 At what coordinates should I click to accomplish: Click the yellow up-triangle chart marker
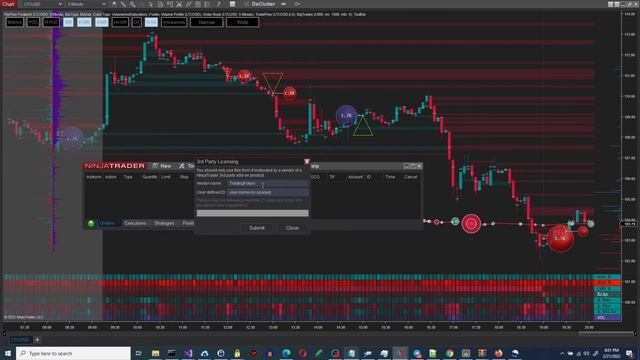tap(362, 126)
